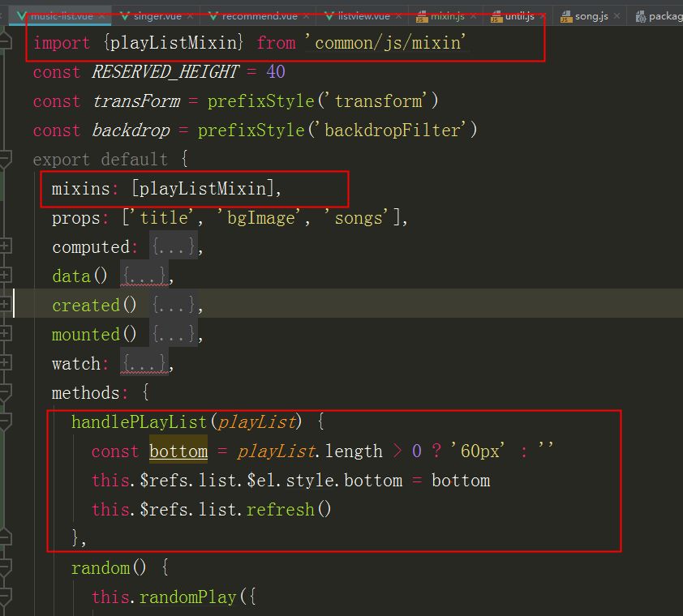Switch to the song.js tab
The image size is (683, 616).
591,16
